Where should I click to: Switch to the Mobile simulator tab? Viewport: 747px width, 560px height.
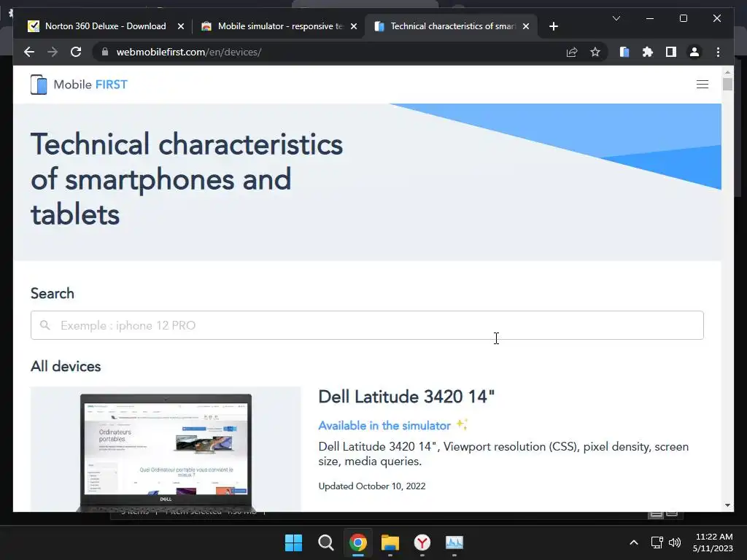(x=279, y=26)
